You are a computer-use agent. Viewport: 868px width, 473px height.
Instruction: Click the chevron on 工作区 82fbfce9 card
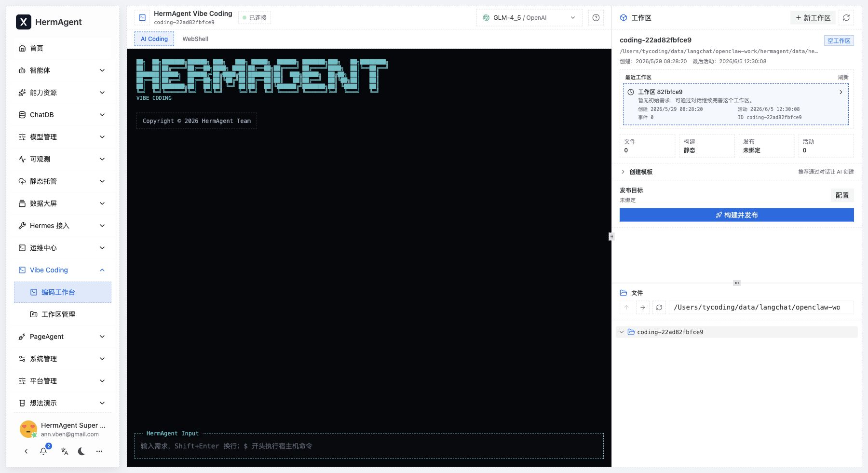[x=841, y=92]
